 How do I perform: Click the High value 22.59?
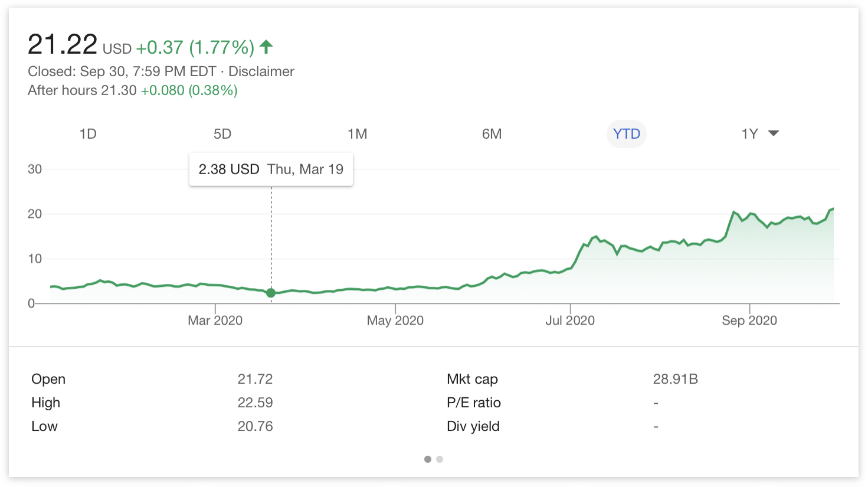point(256,403)
